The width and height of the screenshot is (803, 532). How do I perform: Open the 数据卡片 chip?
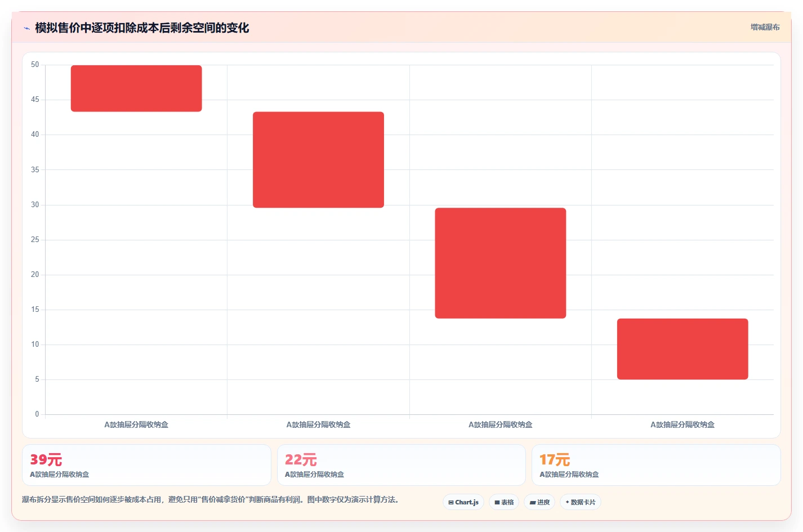point(581,502)
